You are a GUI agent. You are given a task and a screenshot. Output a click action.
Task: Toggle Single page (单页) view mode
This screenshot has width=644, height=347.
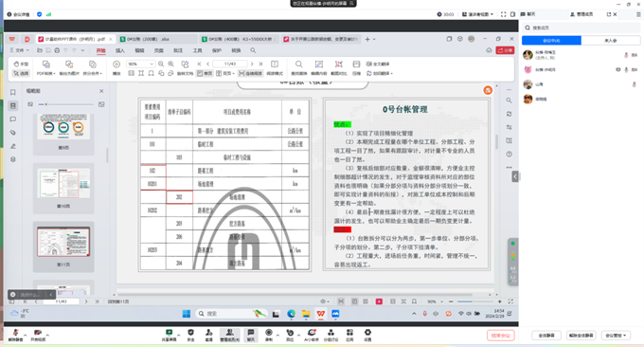(x=205, y=73)
